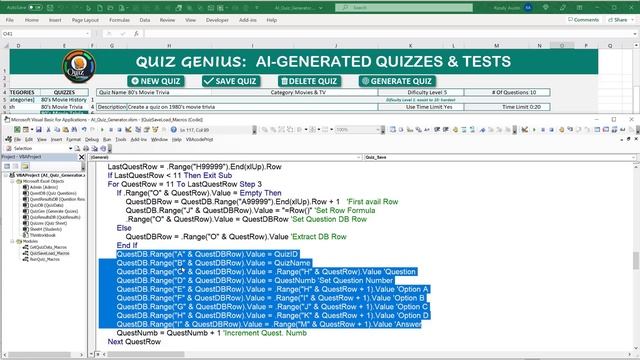This screenshot has width=640, height=360.
Task: Click the Project panel horizontal scrollbar
Action: [x=42, y=355]
